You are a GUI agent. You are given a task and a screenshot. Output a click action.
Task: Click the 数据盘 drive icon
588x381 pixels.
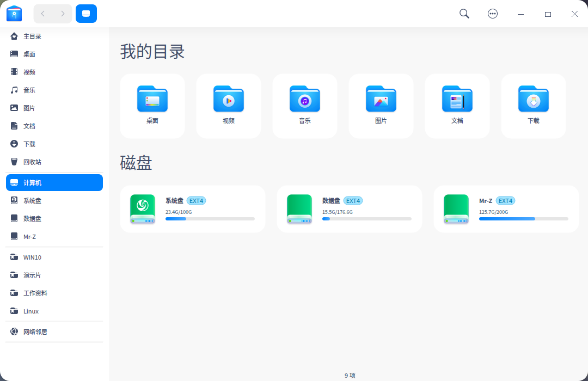299,209
